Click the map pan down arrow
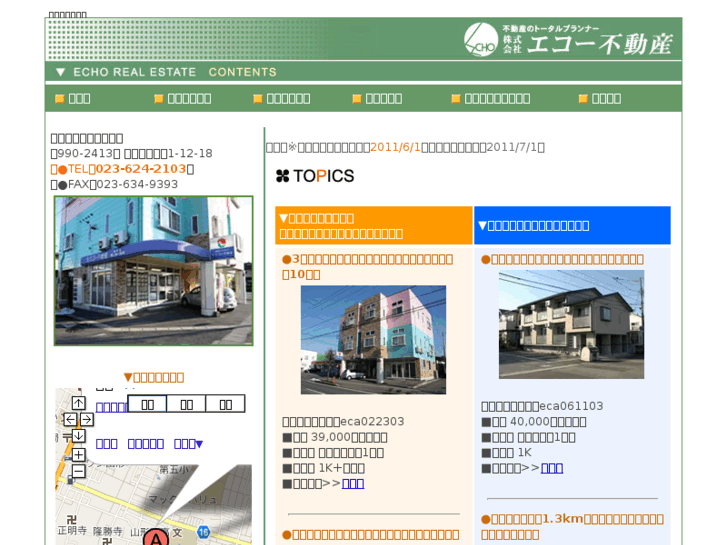The height and width of the screenshot is (545, 727). 78,436
